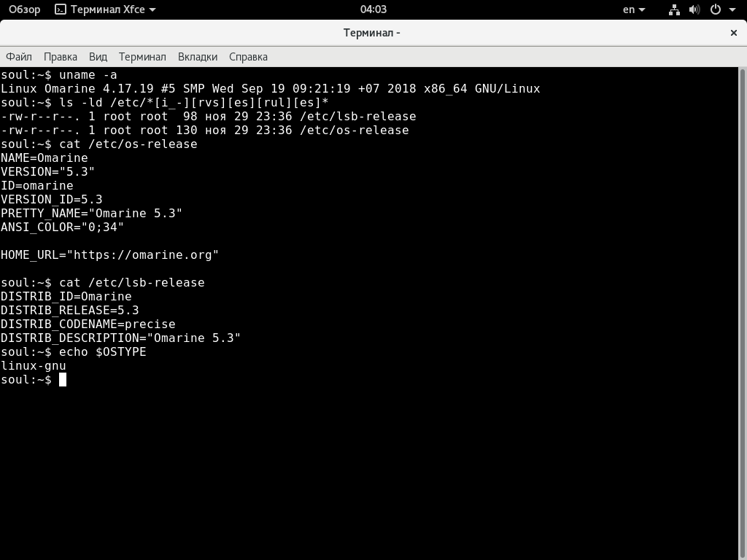Click the VERSION_ID=5.3 line

coord(52,199)
